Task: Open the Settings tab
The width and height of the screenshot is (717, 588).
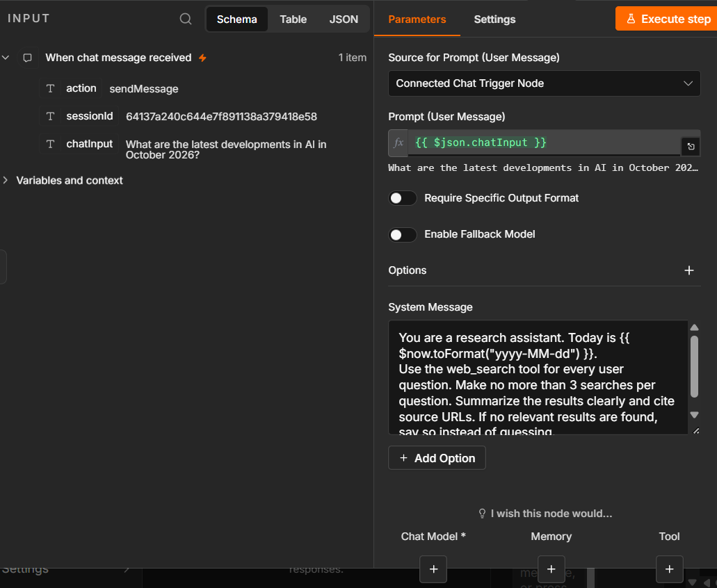Action: tap(494, 19)
